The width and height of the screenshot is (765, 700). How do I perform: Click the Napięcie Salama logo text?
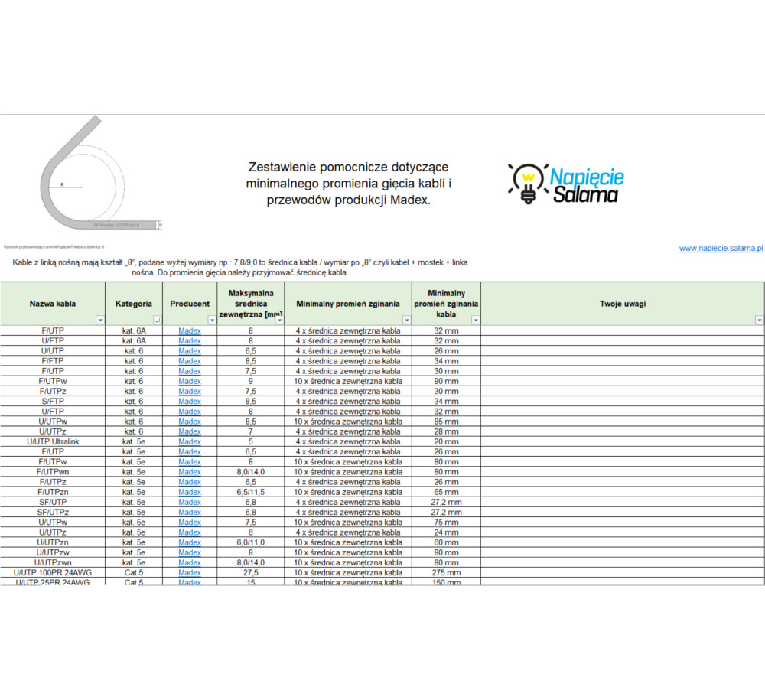587,186
